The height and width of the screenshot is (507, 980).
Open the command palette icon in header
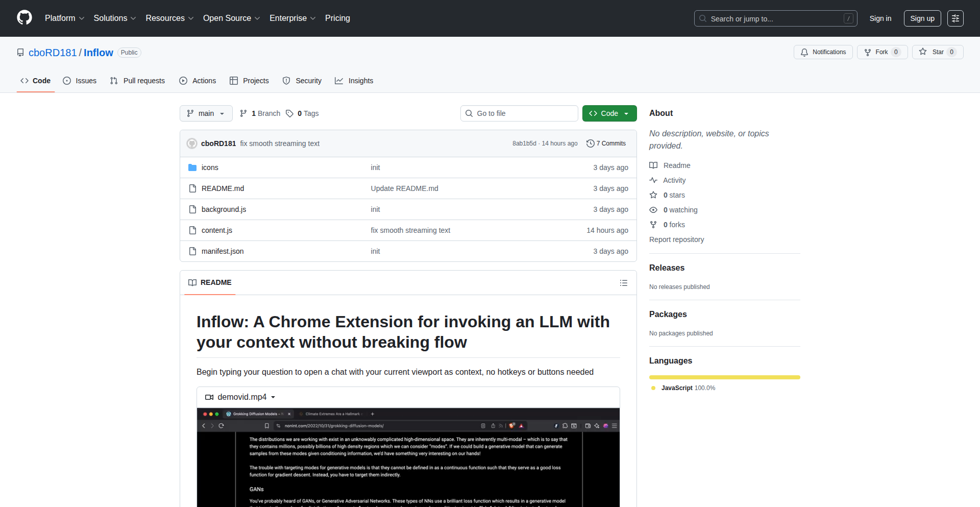point(955,18)
